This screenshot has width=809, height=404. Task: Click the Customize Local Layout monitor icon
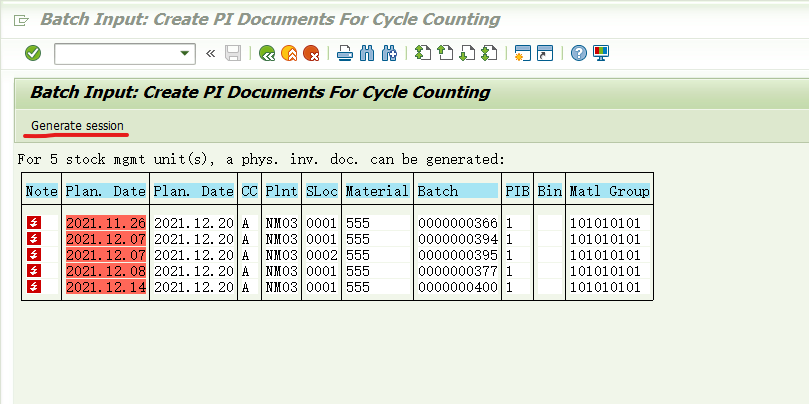click(x=601, y=53)
